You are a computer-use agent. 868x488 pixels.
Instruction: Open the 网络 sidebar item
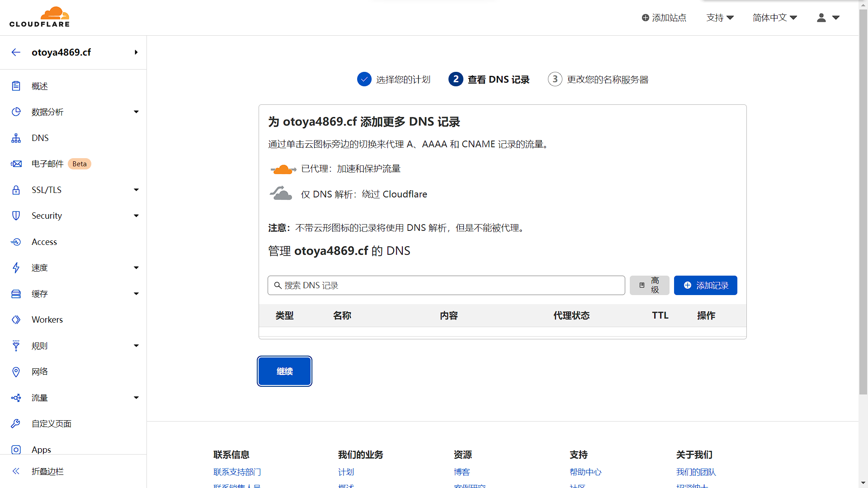pyautogui.click(x=73, y=371)
